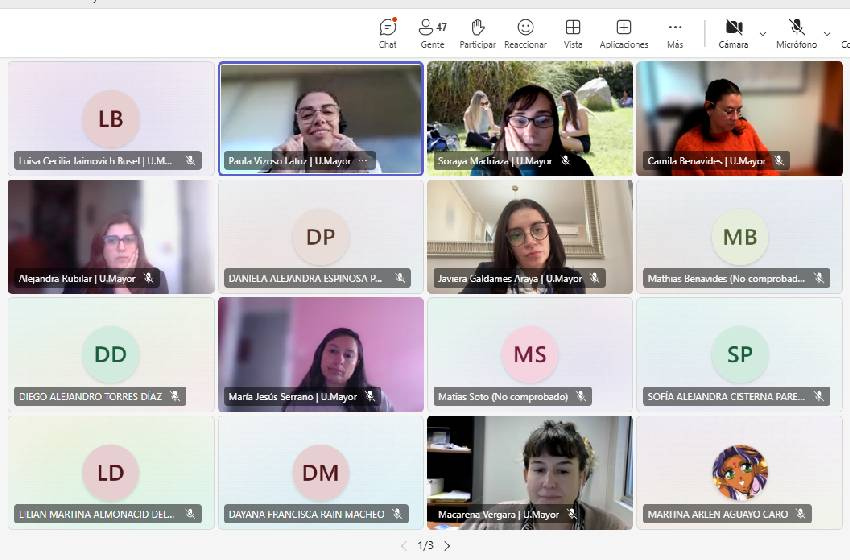
Task: Click Javiera Galdames Araya name label
Action: pos(510,279)
